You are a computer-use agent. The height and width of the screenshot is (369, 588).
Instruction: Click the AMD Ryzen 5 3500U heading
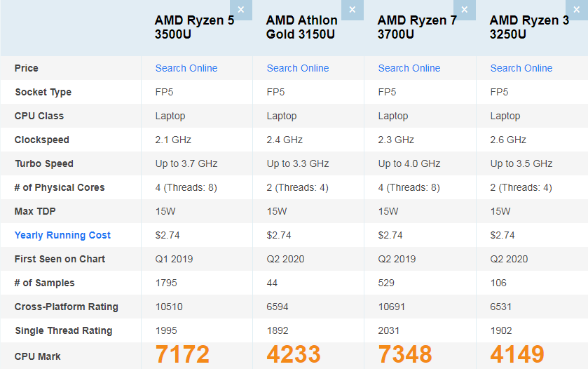coord(194,27)
